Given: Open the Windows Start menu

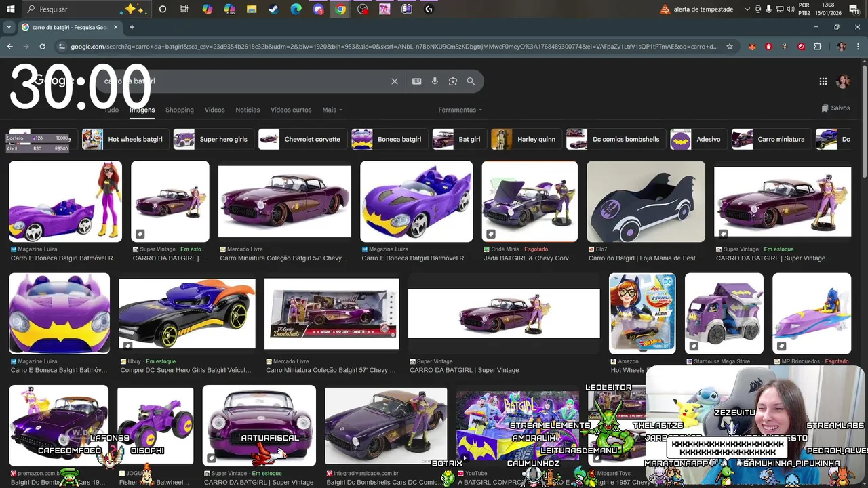Looking at the screenshot, I should click(10, 9).
